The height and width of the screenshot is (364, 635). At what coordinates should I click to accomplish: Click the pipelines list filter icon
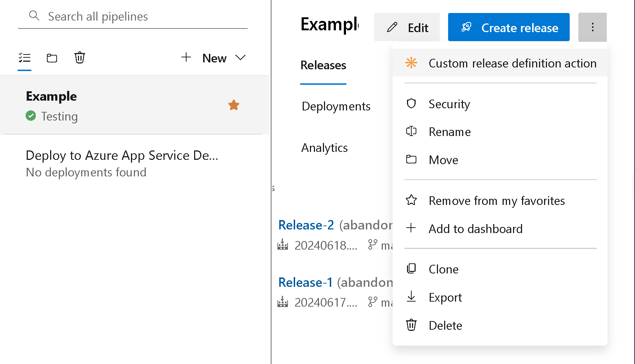click(x=25, y=57)
